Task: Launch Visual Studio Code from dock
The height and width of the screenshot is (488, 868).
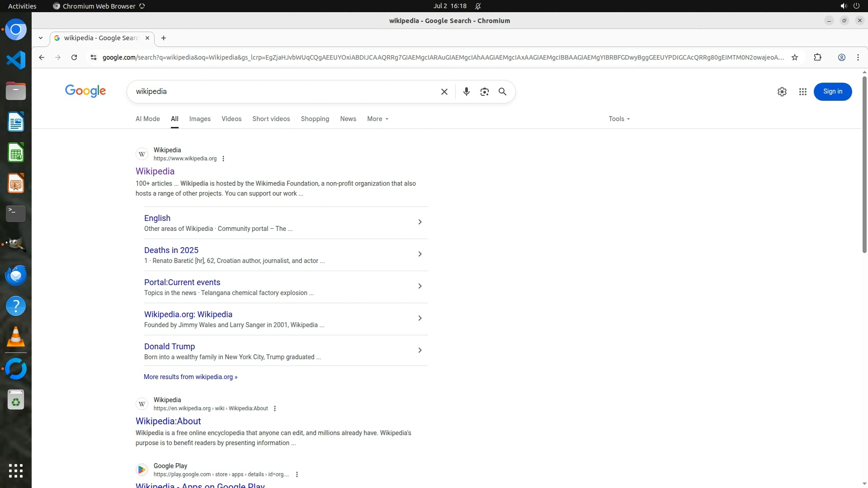Action: [16, 60]
